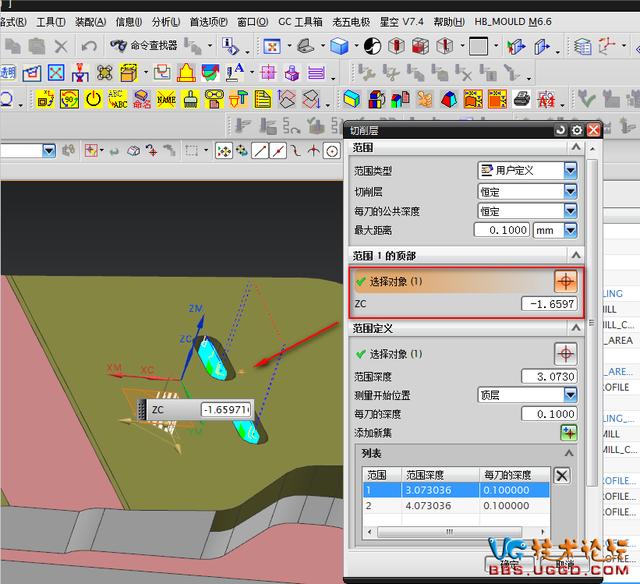
Task: Click the WCS coordinate axes icon
Action: point(607,46)
